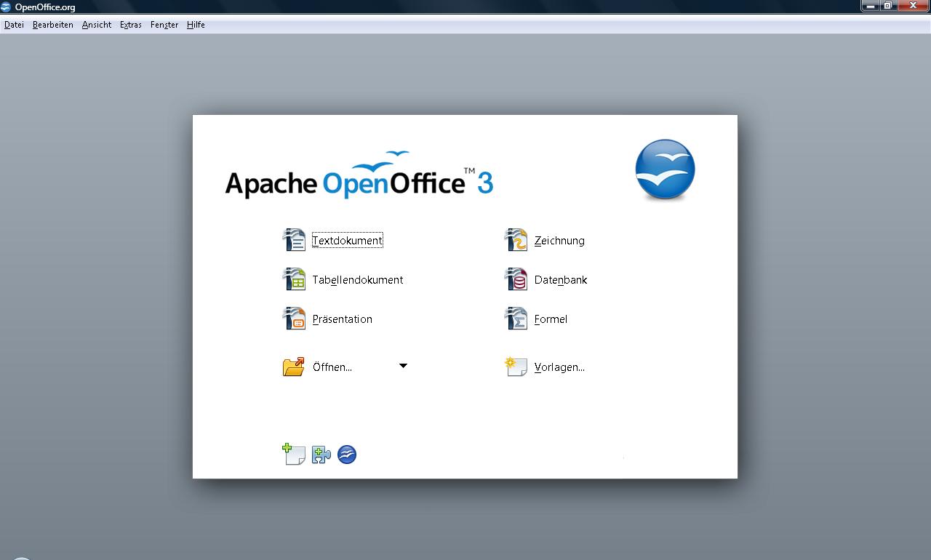Image resolution: width=931 pixels, height=560 pixels.
Task: Start a new Präsentation
Action: (x=343, y=319)
